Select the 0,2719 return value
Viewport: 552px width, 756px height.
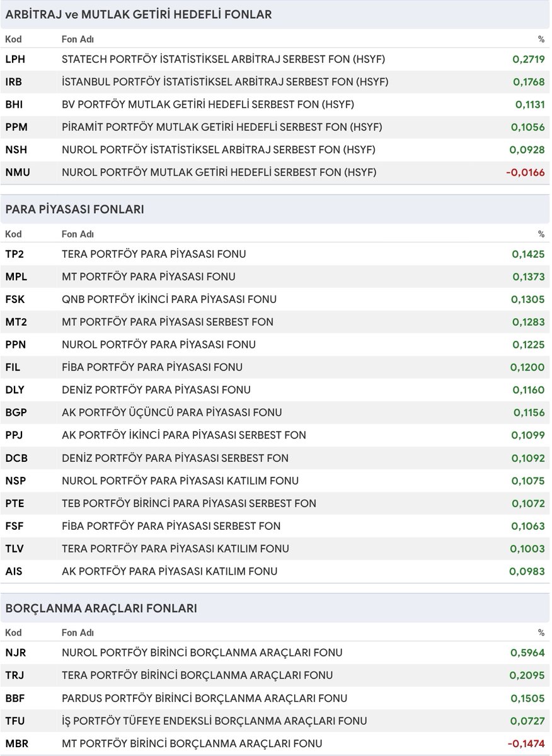coord(529,59)
